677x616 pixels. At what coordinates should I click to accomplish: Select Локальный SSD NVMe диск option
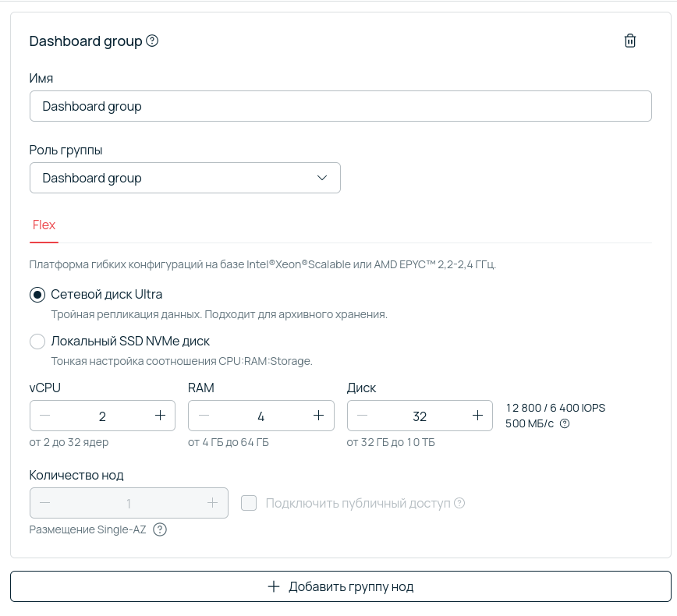click(x=37, y=342)
